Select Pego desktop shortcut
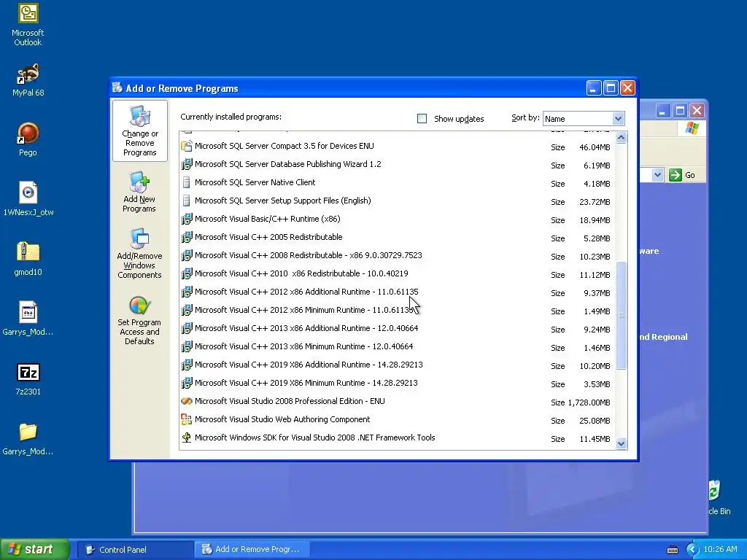The height and width of the screenshot is (560, 747). (x=28, y=139)
